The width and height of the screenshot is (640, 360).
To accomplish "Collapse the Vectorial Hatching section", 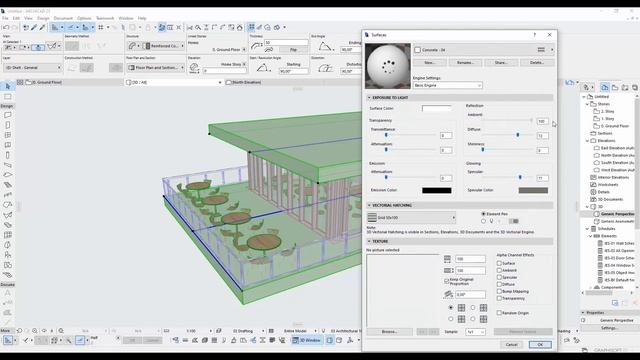I will (369, 205).
